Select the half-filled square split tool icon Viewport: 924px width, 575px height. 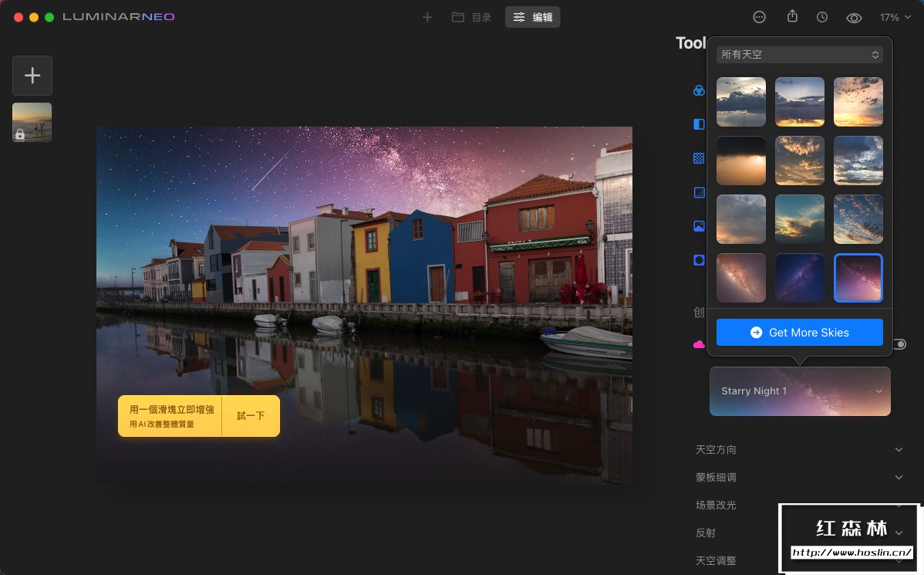(x=698, y=124)
